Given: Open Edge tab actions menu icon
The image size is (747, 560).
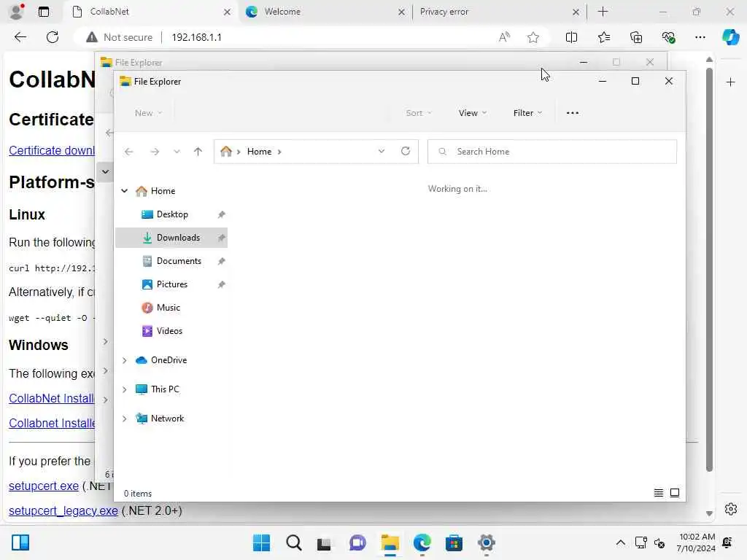Looking at the screenshot, I should (x=43, y=12).
